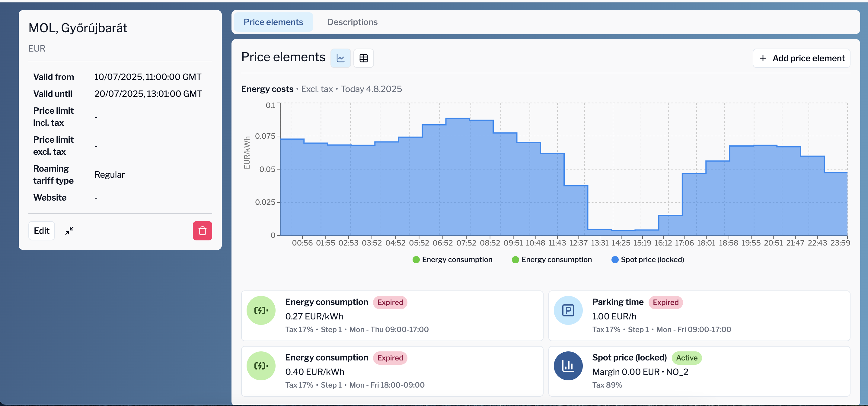Viewport: 868px width, 406px height.
Task: Select the second Energy consumption lightning icon
Action: [x=261, y=366]
